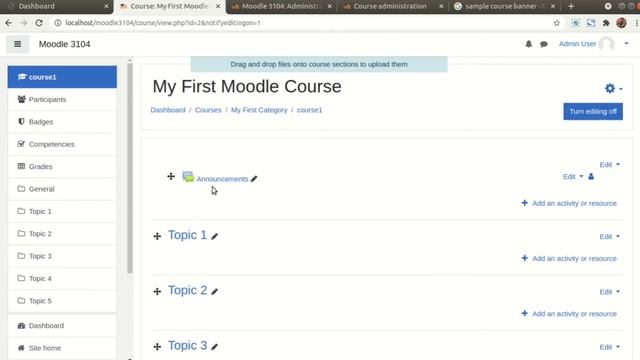This screenshot has height=360, width=640.
Task: Open the notifications bell
Action: click(529, 44)
